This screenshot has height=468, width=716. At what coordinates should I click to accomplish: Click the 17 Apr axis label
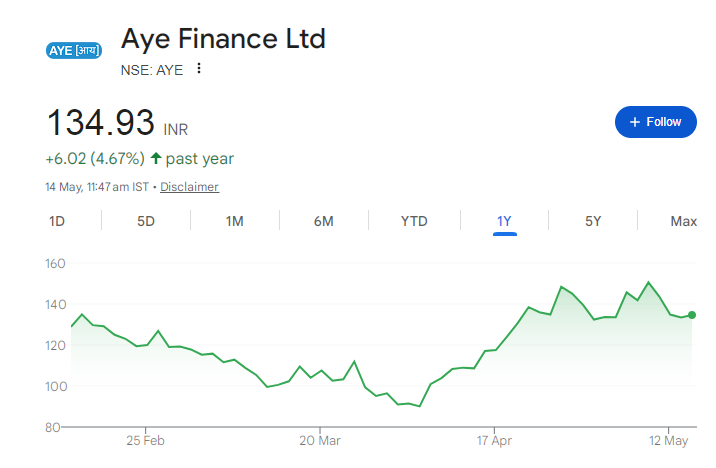pyautogui.click(x=494, y=441)
